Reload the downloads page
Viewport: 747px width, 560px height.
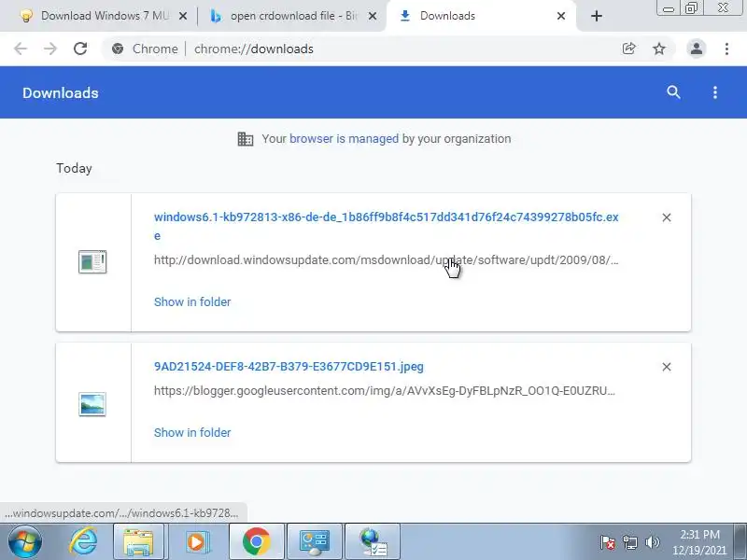80,49
